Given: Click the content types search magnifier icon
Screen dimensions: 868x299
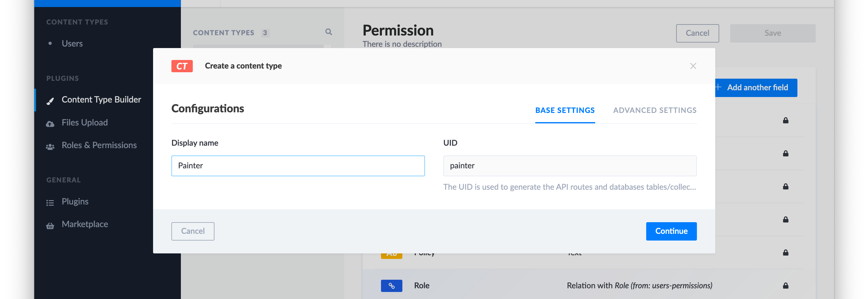Looking at the screenshot, I should 328,32.
